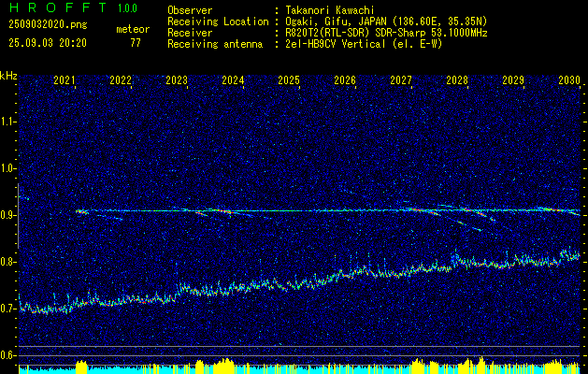The height and width of the screenshot is (374, 588).
Task: Select the 2021 time marker
Action: [x=65, y=79]
